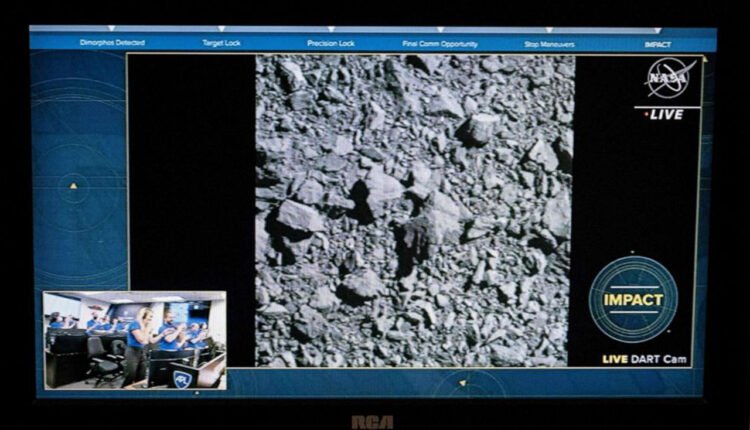Select the IMPACT milestone in timeline

click(x=658, y=44)
